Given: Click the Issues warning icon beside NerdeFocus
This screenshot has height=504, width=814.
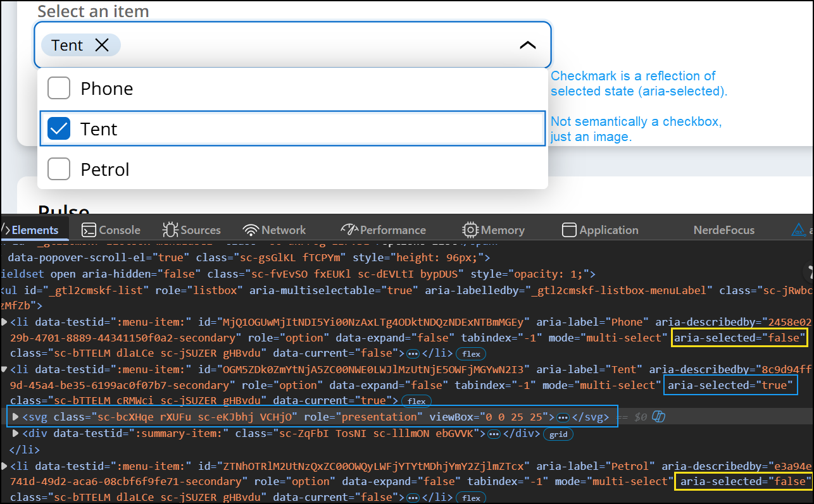Looking at the screenshot, I should click(x=799, y=230).
